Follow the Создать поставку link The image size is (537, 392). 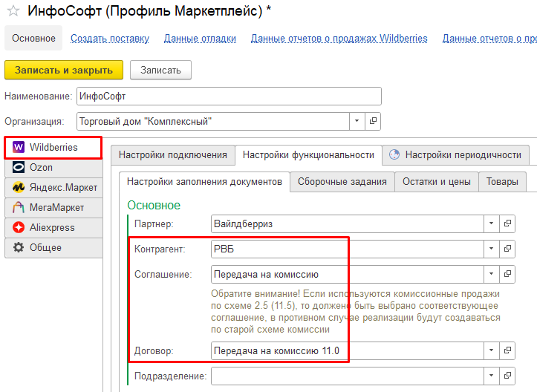(110, 39)
